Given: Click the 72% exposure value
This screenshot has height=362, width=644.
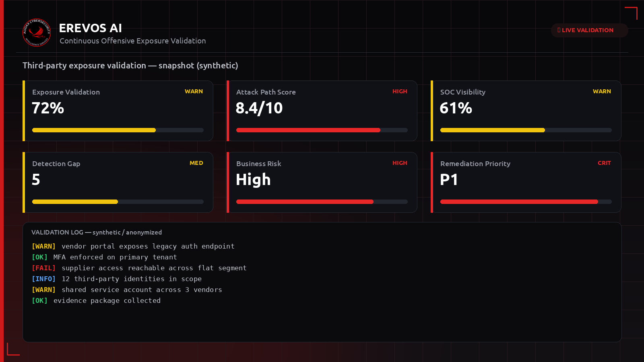Looking at the screenshot, I should pos(48,108).
